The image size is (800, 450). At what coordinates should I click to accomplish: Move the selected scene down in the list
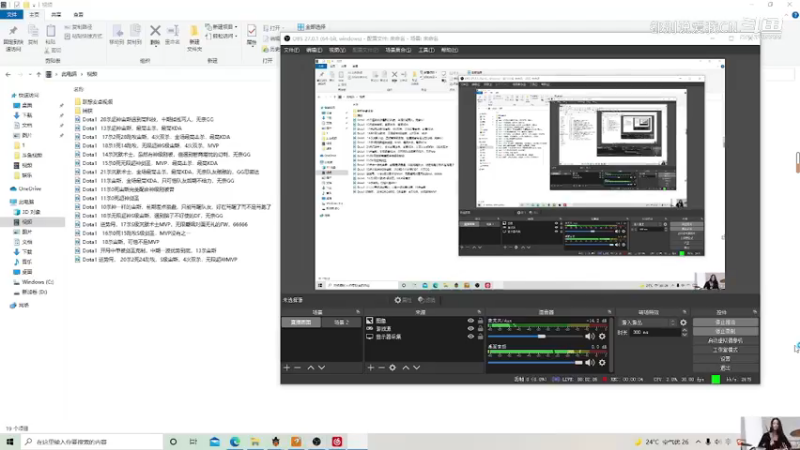[321, 367]
